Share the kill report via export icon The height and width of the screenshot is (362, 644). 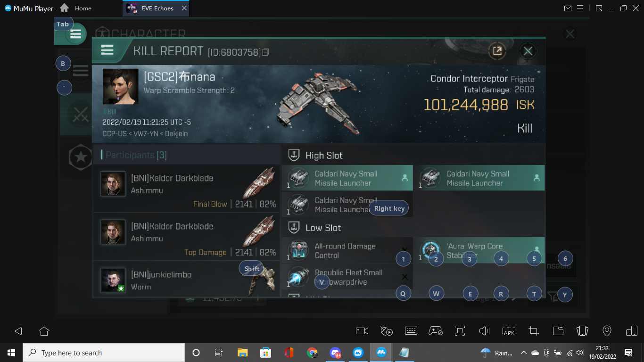tap(497, 51)
